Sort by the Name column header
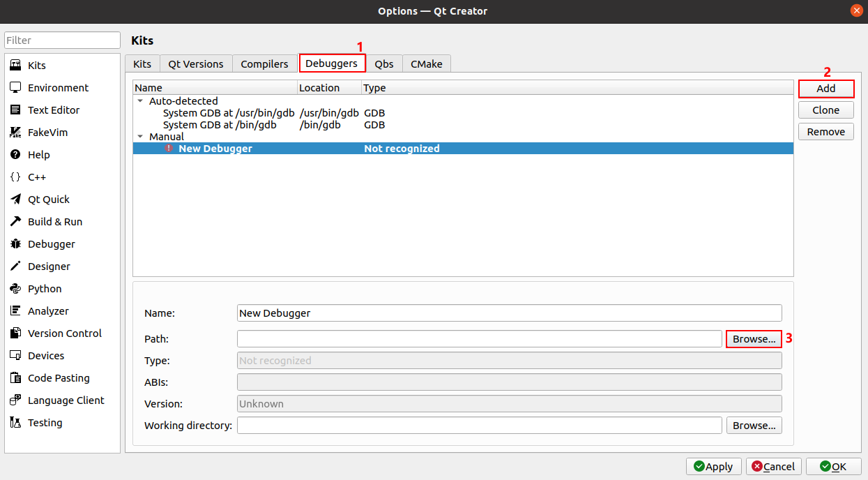The height and width of the screenshot is (480, 868). point(215,88)
